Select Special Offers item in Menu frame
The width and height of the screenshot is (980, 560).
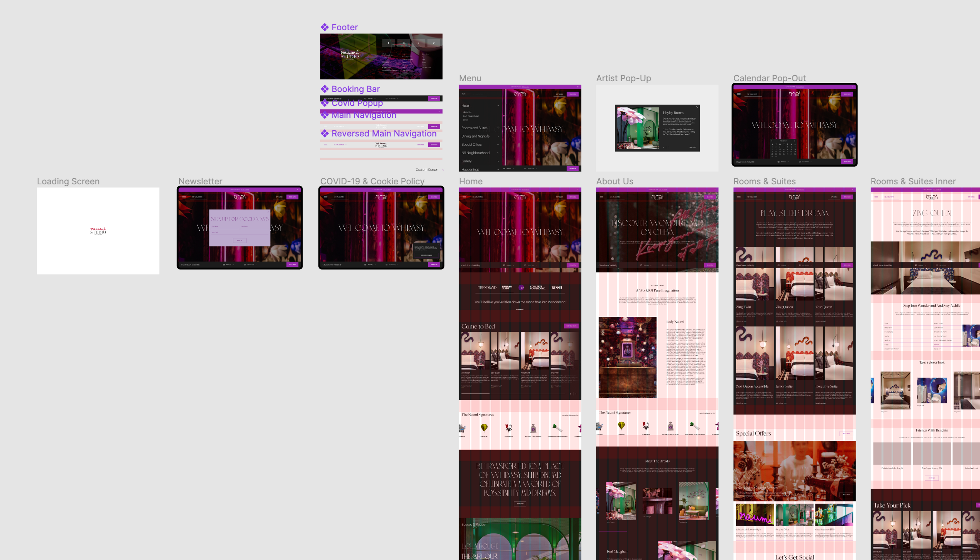(x=472, y=145)
